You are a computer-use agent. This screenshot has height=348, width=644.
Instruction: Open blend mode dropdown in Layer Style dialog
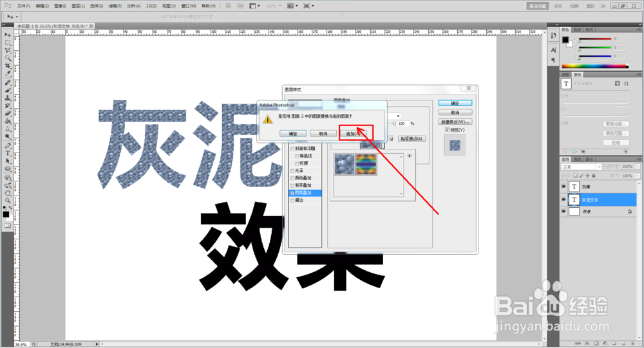coord(398,116)
